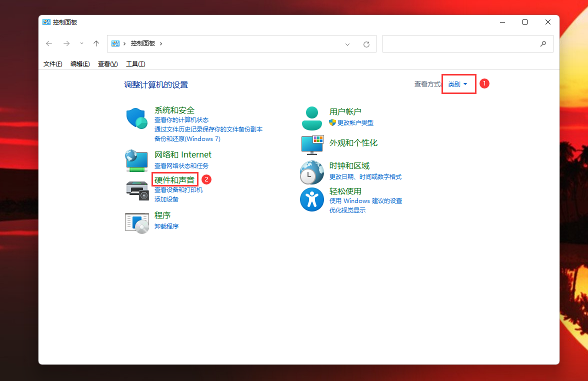Open the 工具(T) menu
Image resolution: width=588 pixels, height=381 pixels.
[x=134, y=63]
